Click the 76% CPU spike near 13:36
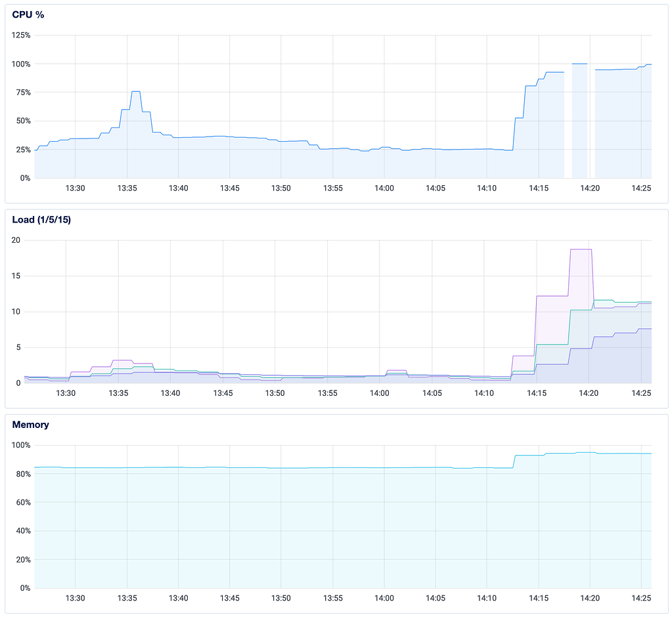672x617 pixels. pyautogui.click(x=136, y=92)
